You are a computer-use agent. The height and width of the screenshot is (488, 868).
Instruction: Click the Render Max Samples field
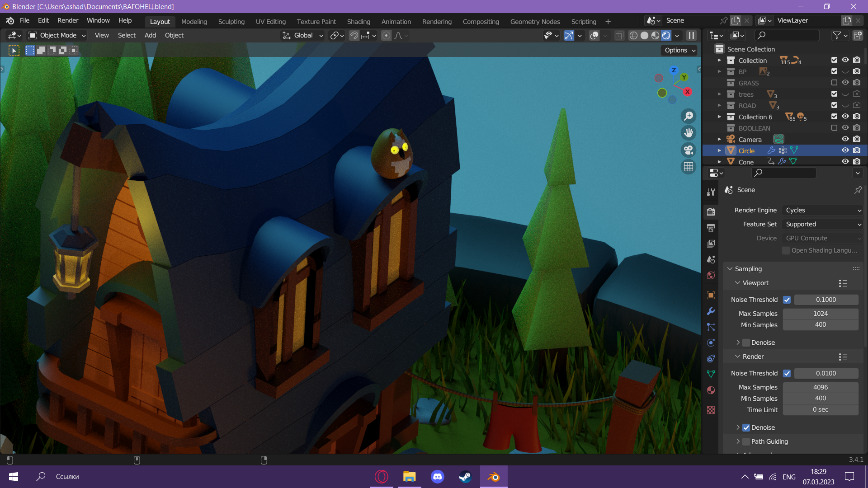coord(820,387)
